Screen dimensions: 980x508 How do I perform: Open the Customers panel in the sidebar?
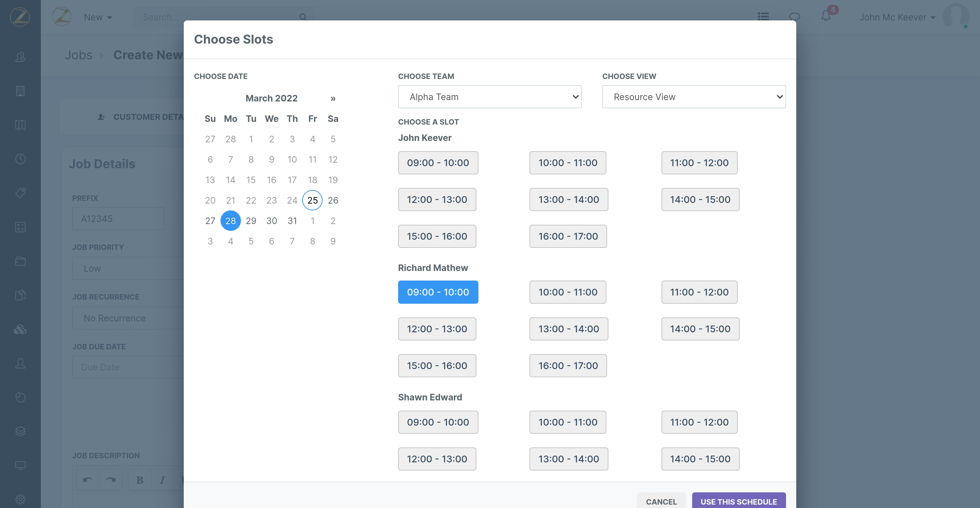[20, 57]
